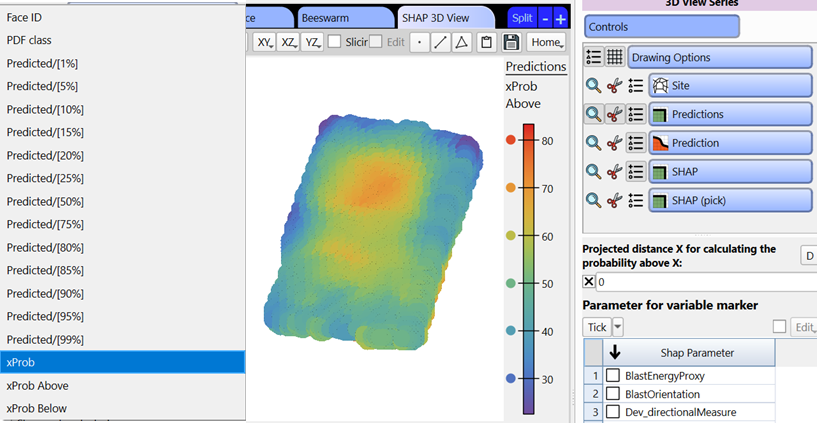Open the XY plane view dropdown
817x423 pixels.
coord(264,42)
